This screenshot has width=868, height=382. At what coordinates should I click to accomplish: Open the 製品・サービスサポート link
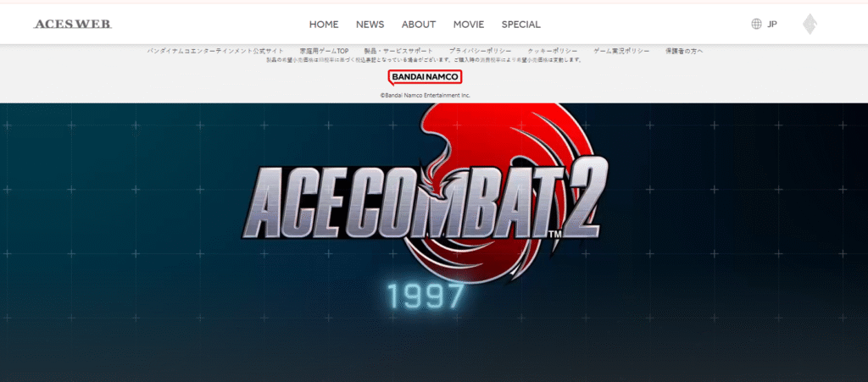coord(398,51)
